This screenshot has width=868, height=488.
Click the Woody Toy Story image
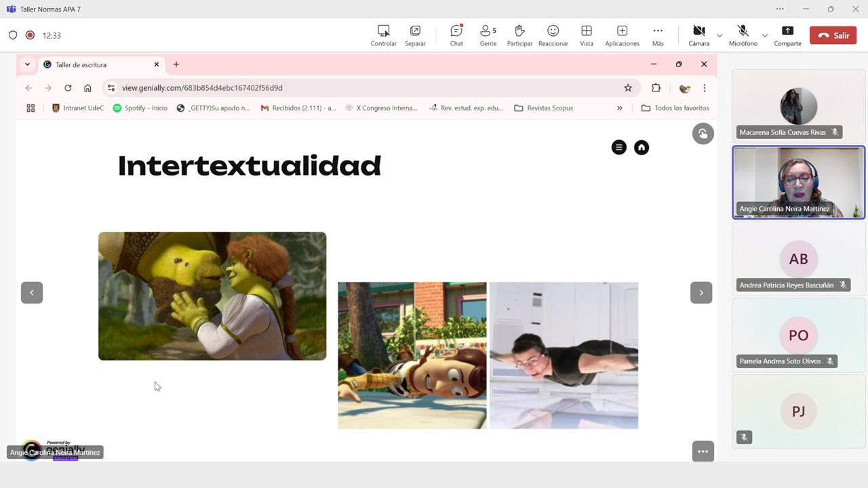click(412, 355)
